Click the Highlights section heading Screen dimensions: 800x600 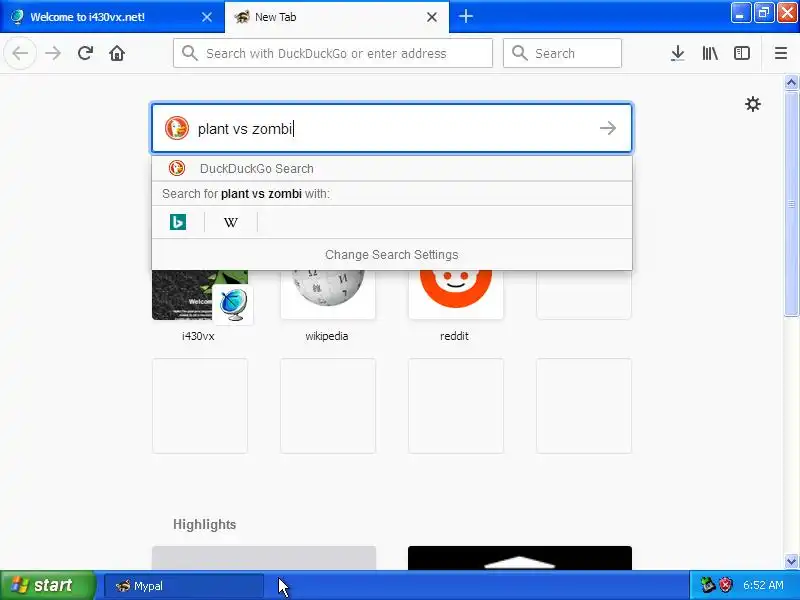[x=204, y=524]
